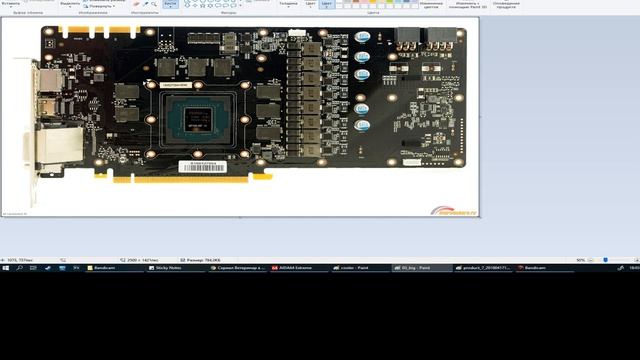
Task: Open Windows taskbar search
Action: click(x=19, y=268)
